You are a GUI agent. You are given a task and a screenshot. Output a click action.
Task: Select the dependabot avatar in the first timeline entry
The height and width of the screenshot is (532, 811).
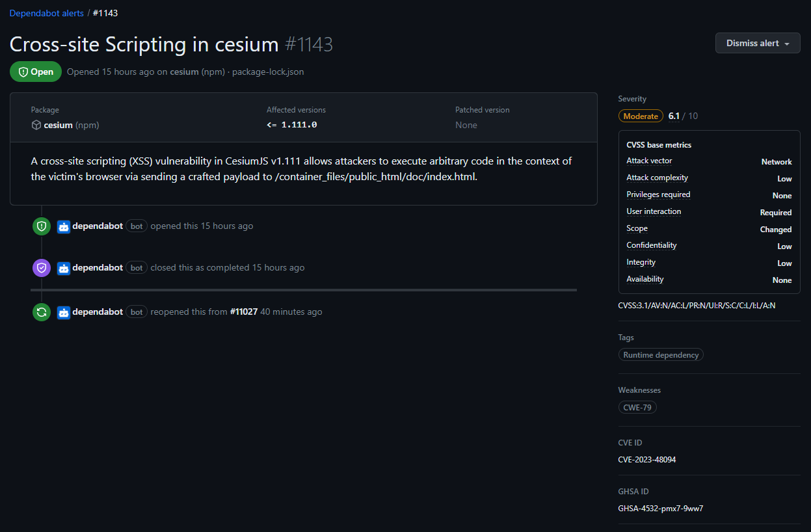[63, 226]
